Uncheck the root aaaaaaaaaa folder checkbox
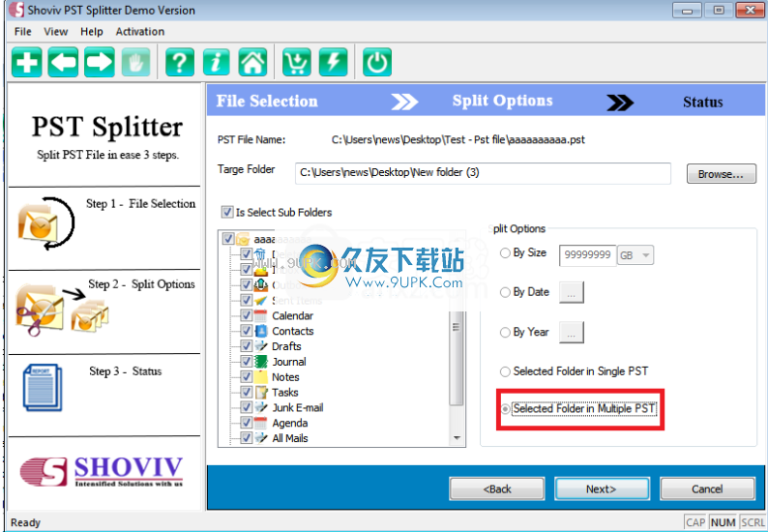The height and width of the screenshot is (532, 768). tap(227, 239)
